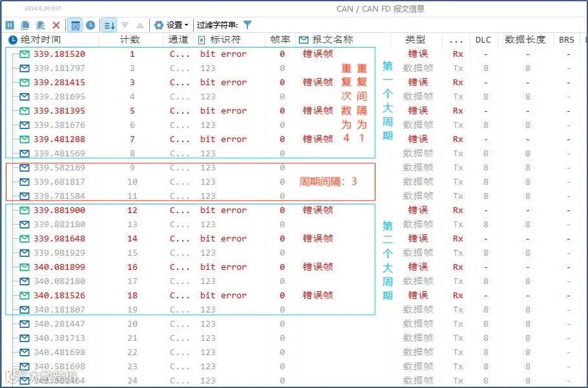Click 错误帧 name in row count 1

tap(318, 54)
